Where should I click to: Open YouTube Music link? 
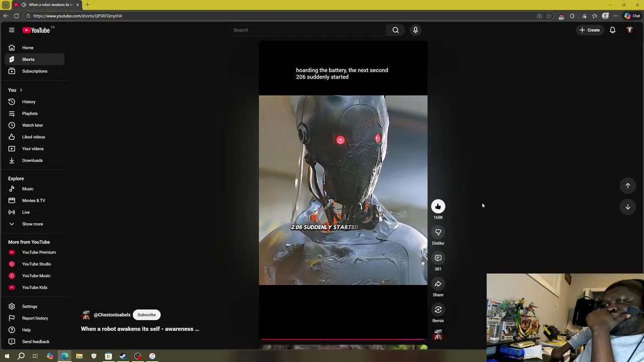pyautogui.click(x=35, y=276)
